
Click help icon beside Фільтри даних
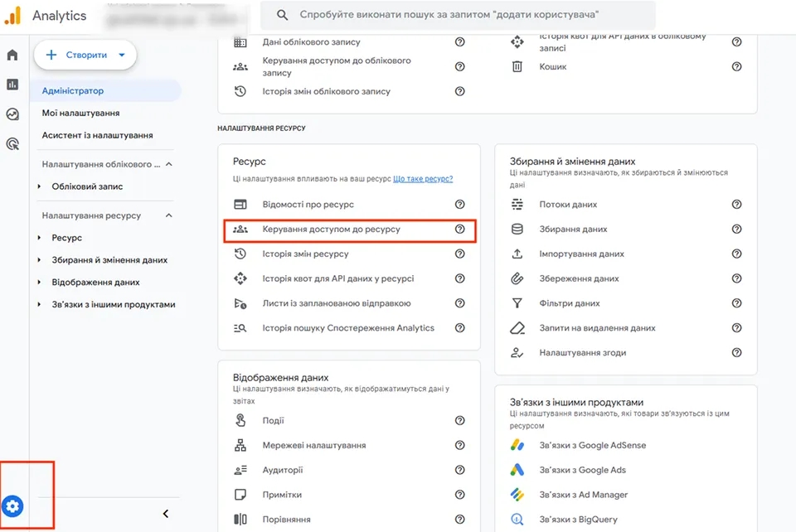[736, 303]
